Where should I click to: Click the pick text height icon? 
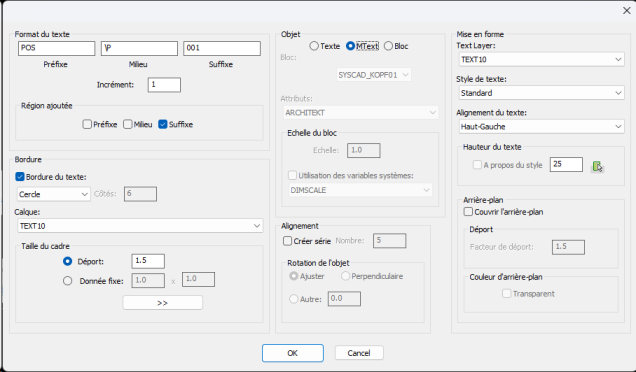597,166
